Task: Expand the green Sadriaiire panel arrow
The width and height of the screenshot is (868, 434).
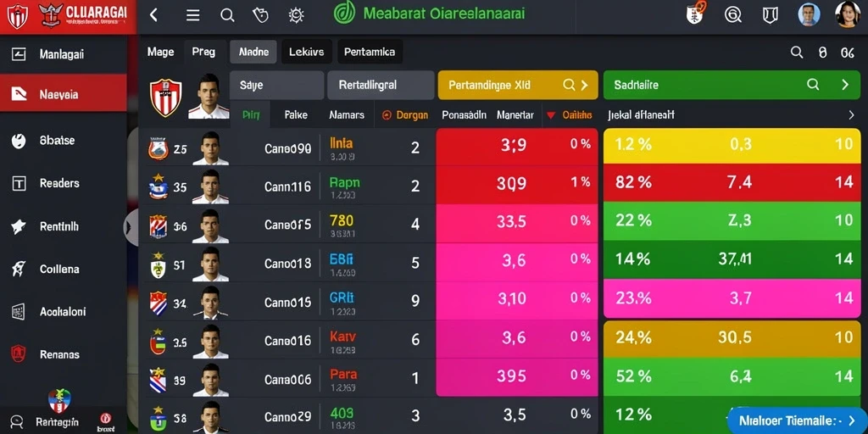Action: click(845, 85)
